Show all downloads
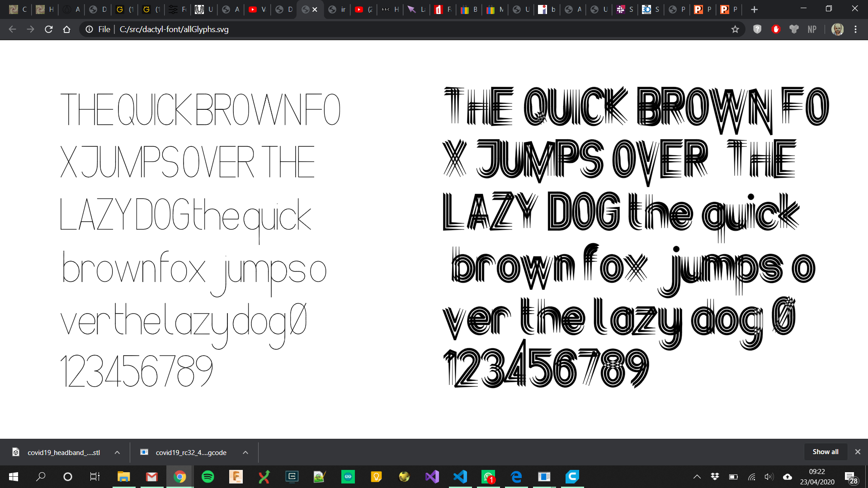 [826, 452]
